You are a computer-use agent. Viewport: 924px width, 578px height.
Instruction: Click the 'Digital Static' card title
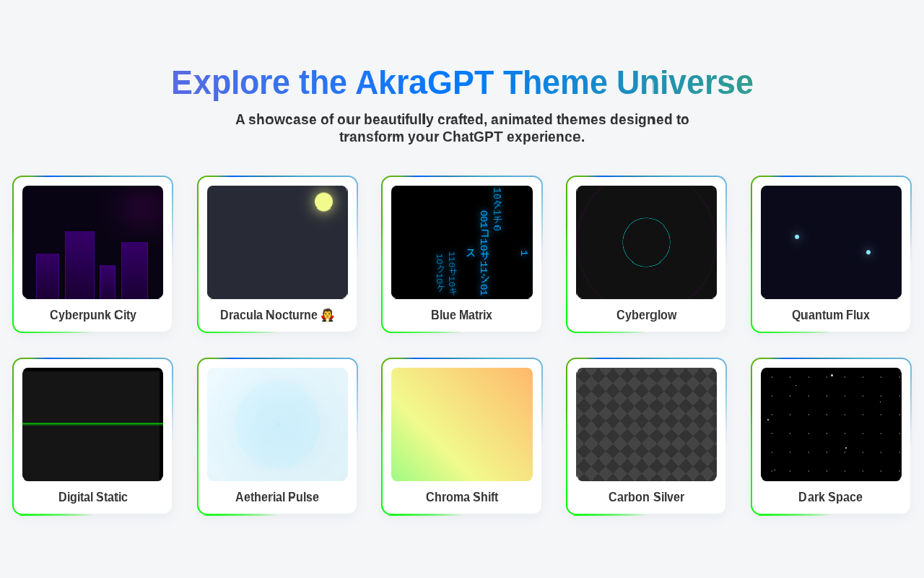[93, 497]
